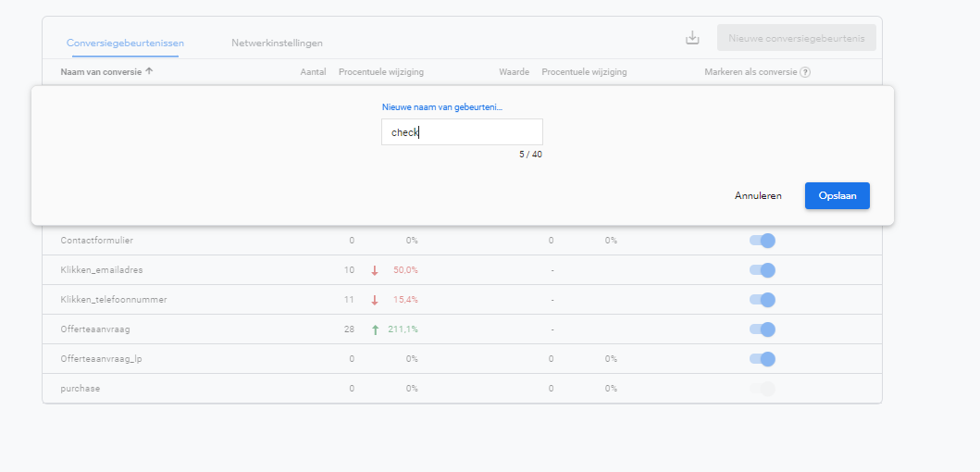Focus the new event name input field
Viewport: 980px width, 472px height.
(462, 132)
